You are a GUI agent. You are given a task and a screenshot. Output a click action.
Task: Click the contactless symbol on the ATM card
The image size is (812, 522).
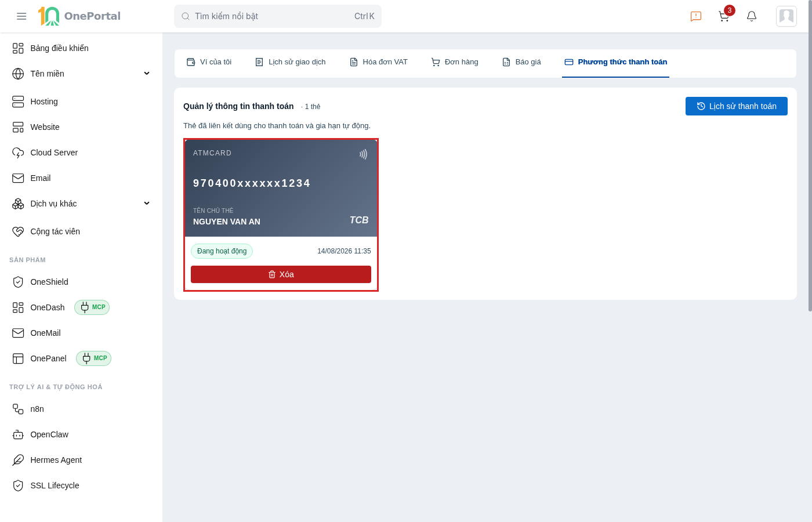363,154
